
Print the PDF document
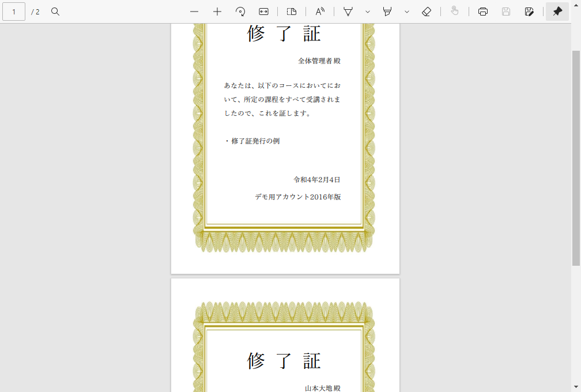click(x=483, y=12)
